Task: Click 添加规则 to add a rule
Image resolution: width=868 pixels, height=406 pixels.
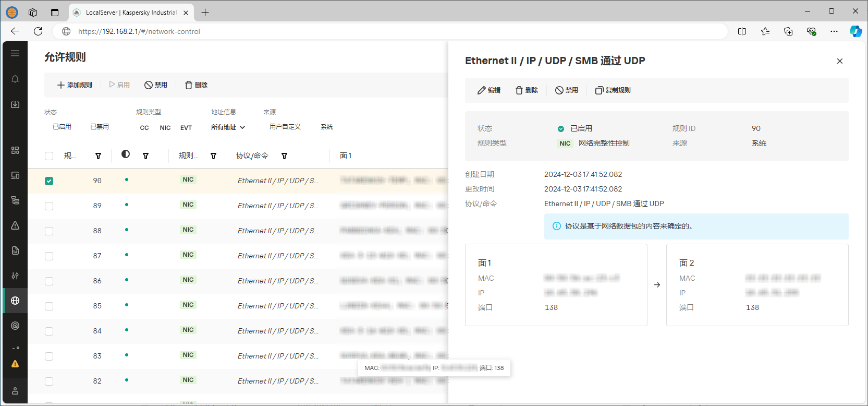Action: pos(75,85)
